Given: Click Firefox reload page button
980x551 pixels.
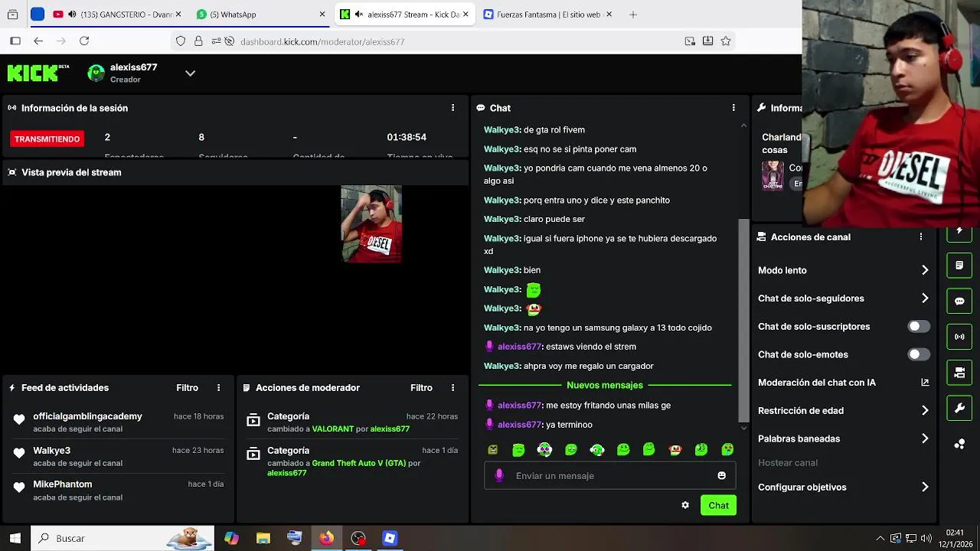Looking at the screenshot, I should [x=84, y=41].
